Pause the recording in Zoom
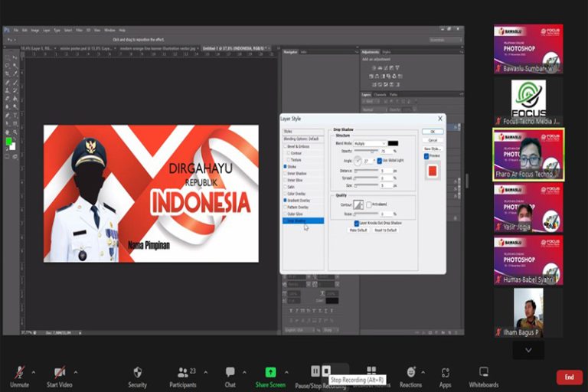Viewport: 588px width, 392px height. pos(315,371)
